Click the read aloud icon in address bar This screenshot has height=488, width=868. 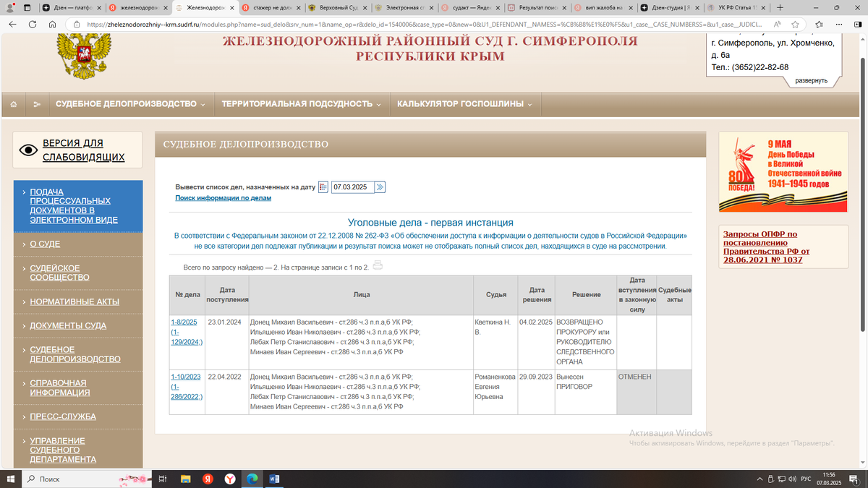tap(776, 24)
